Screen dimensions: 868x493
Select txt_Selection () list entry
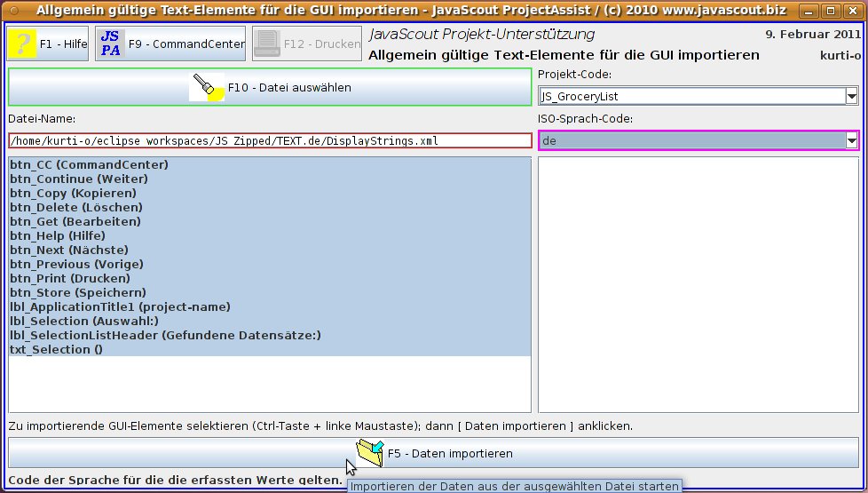(56, 349)
